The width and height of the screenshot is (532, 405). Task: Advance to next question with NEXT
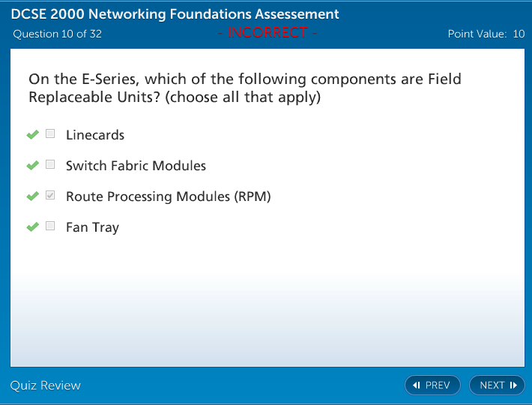pos(497,385)
